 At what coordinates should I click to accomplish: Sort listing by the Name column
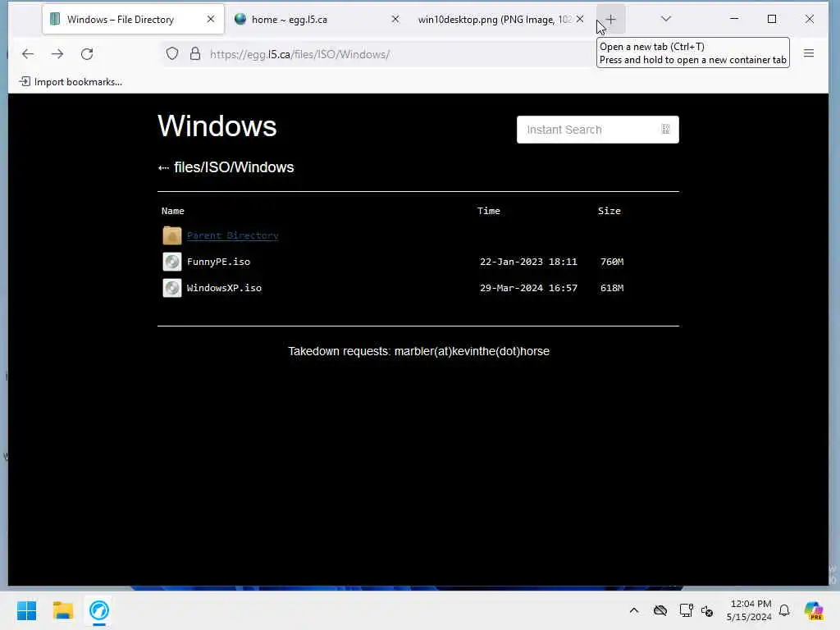pos(172,211)
